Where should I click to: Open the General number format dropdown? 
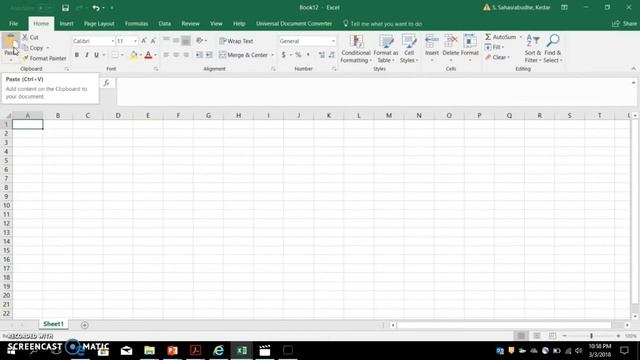(x=333, y=41)
